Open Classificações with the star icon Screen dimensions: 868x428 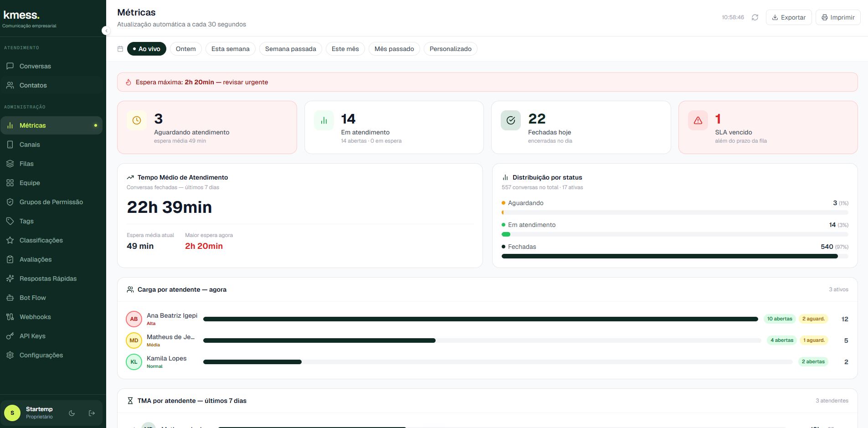click(51, 240)
